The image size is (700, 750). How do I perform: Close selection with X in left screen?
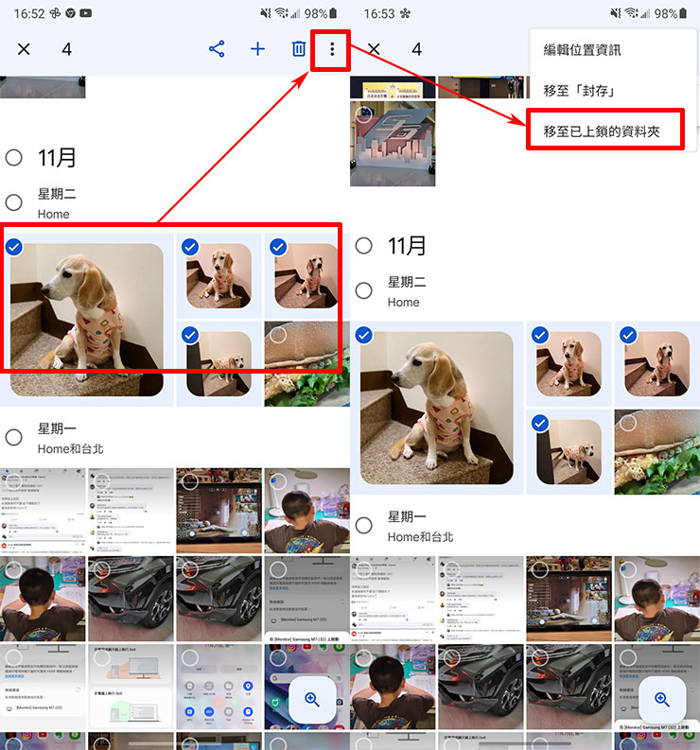click(24, 49)
